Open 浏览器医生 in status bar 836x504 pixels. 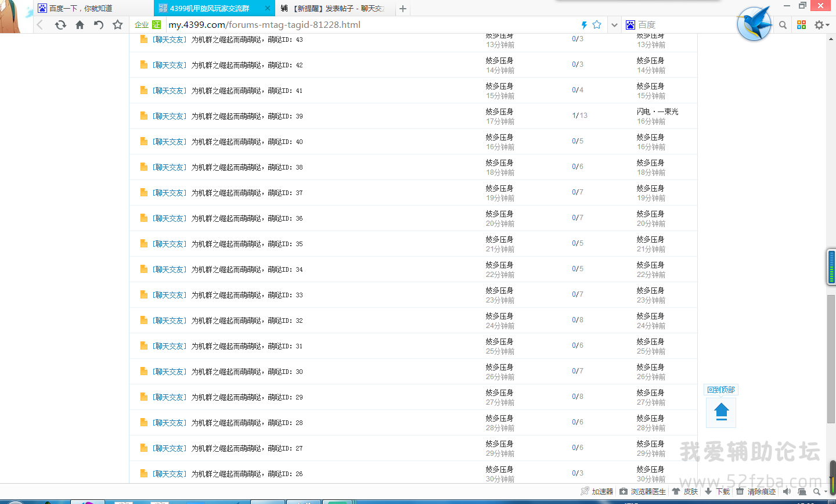point(643,491)
